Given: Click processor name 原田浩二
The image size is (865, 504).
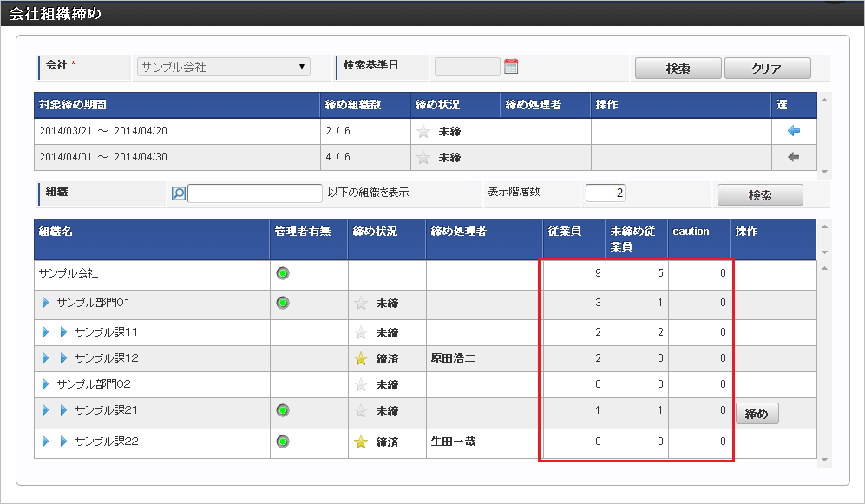Looking at the screenshot, I should 453,358.
